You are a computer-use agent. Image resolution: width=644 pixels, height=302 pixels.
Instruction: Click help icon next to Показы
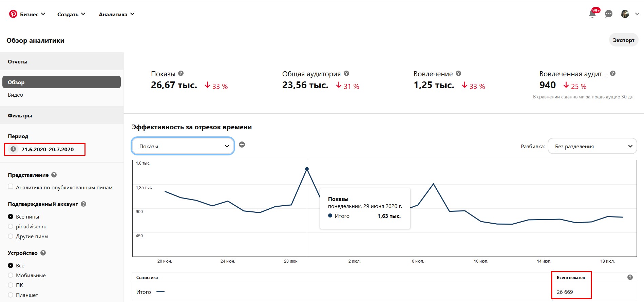coord(181,73)
